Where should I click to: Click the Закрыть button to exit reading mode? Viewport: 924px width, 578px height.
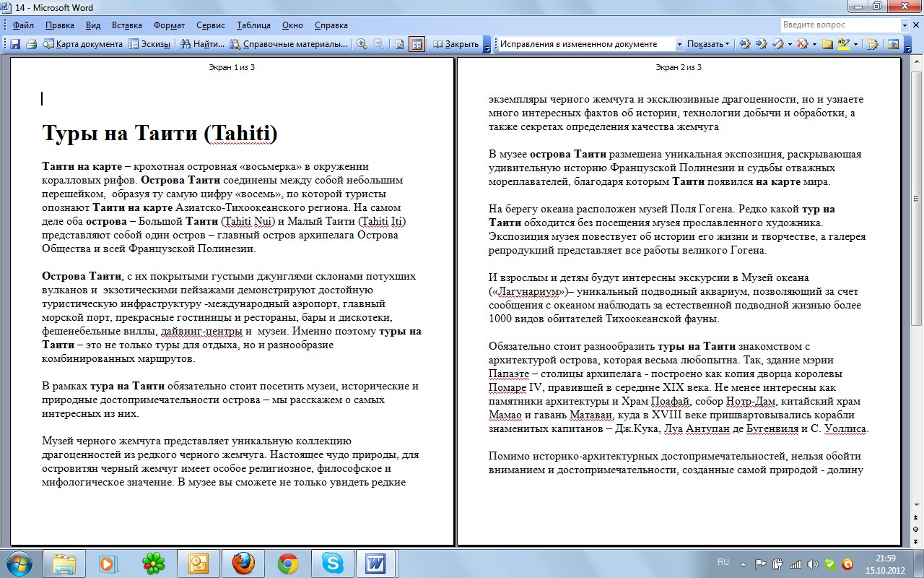[456, 44]
